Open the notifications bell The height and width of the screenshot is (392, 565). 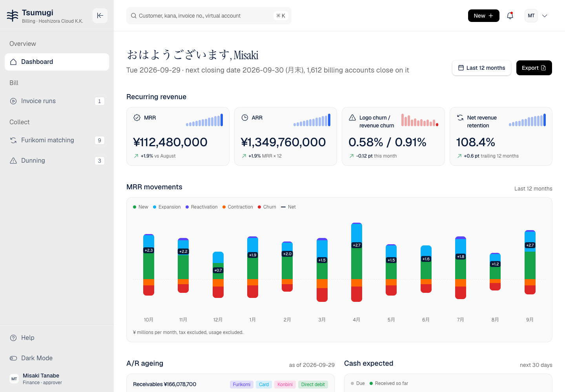point(510,16)
